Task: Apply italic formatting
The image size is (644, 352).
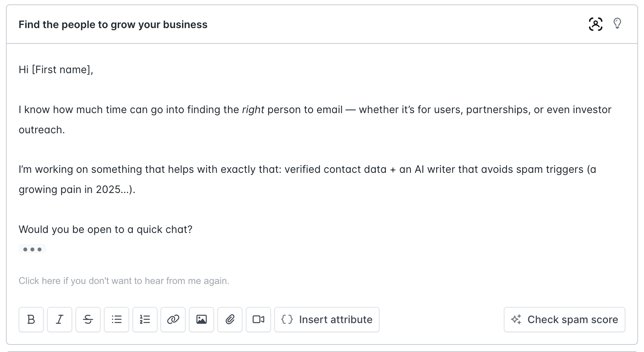Action: 60,320
